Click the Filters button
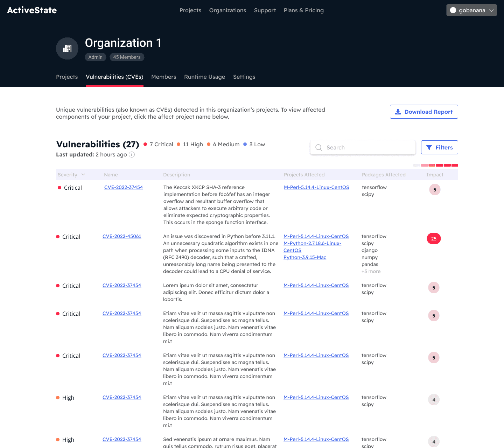This screenshot has height=448, width=504. point(439,147)
